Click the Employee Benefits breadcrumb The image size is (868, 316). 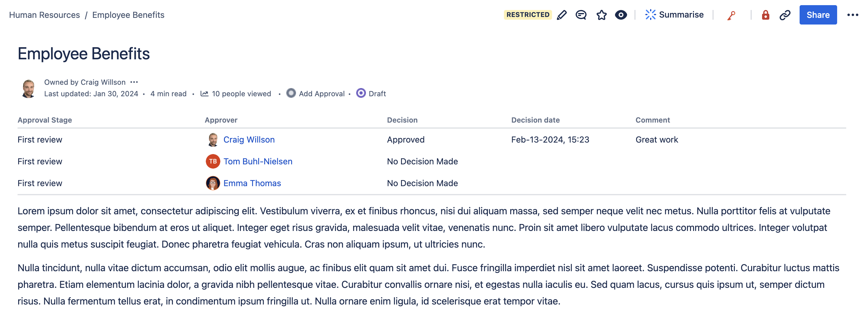[128, 15]
